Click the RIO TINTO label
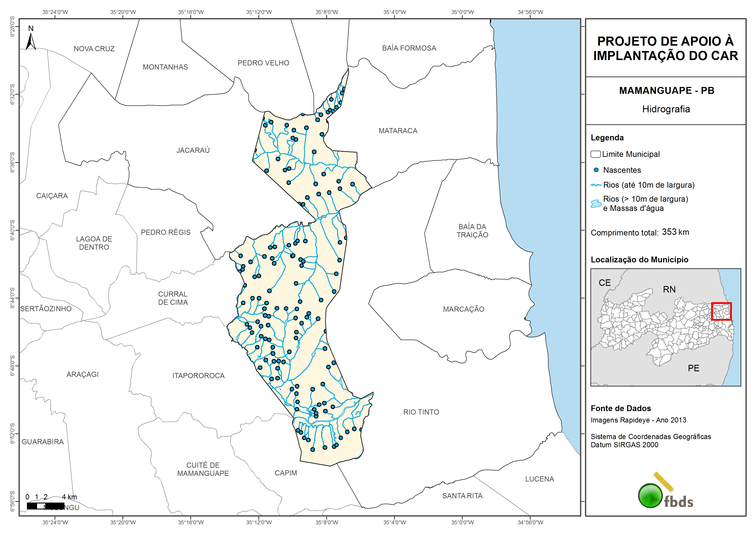The width and height of the screenshot is (756, 534). pos(421,412)
